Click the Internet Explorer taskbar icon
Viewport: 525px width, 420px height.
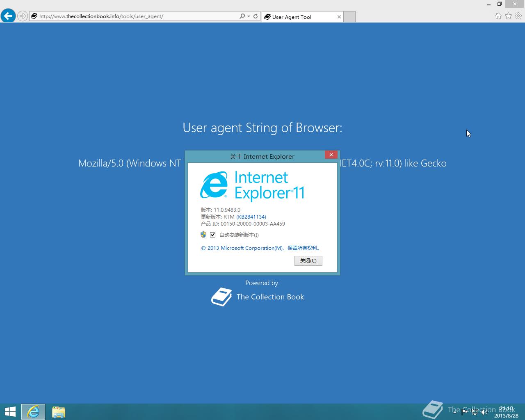[x=33, y=412]
